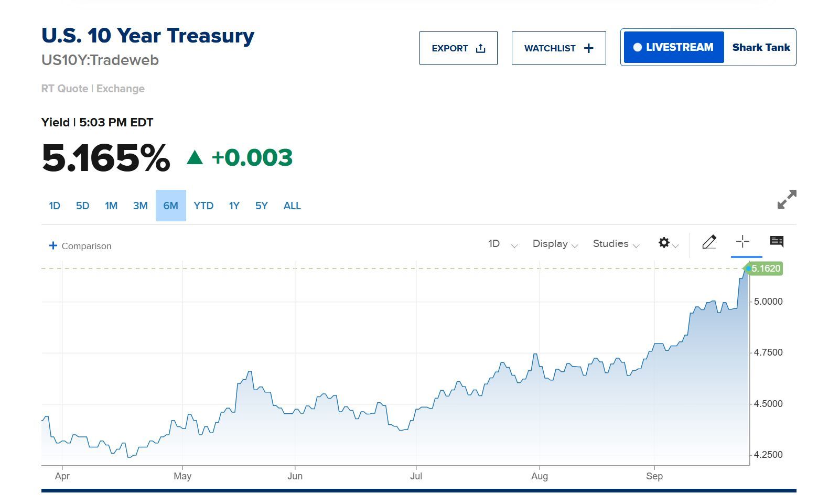Click the Sep point on chart axis
This screenshot has height=504, width=818.
point(654,476)
